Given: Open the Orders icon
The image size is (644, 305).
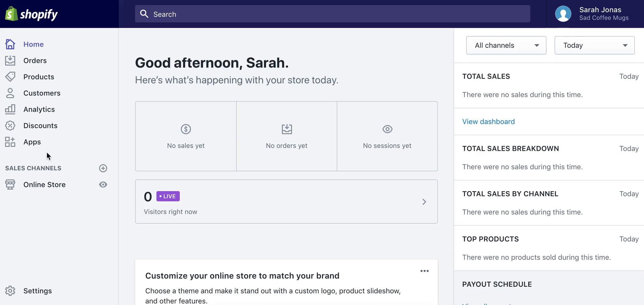Looking at the screenshot, I should click(x=10, y=60).
